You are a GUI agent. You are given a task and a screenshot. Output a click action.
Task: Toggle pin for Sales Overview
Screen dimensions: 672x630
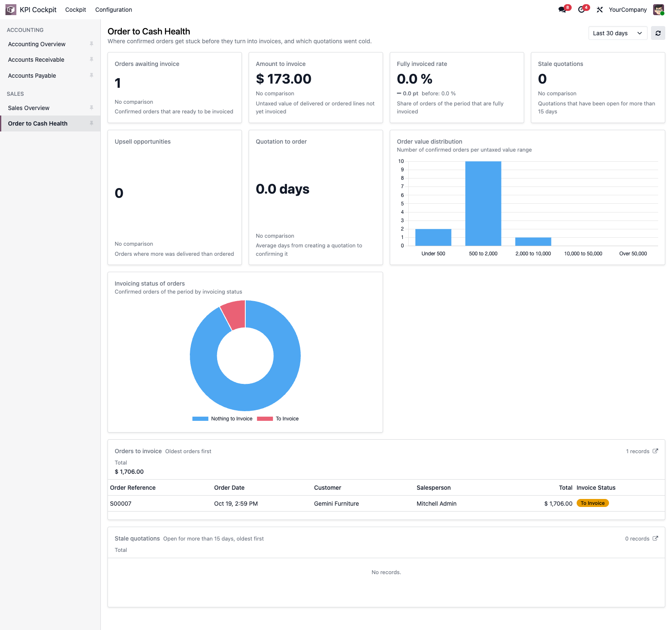(x=91, y=108)
